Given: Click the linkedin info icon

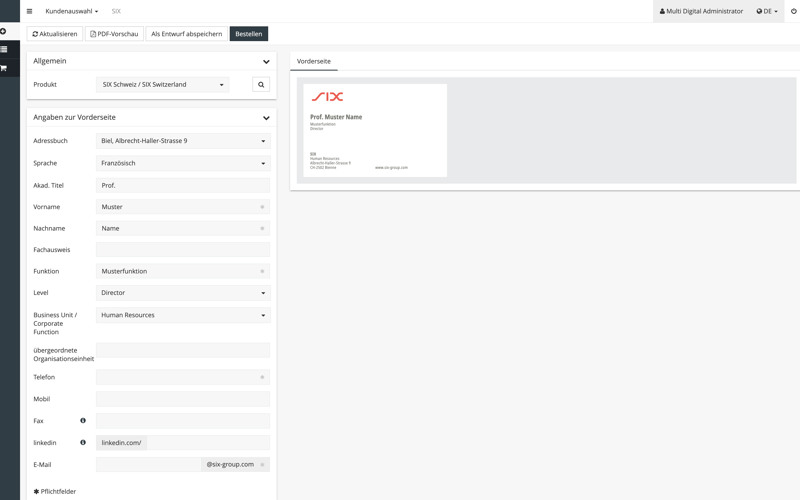Looking at the screenshot, I should [x=83, y=443].
